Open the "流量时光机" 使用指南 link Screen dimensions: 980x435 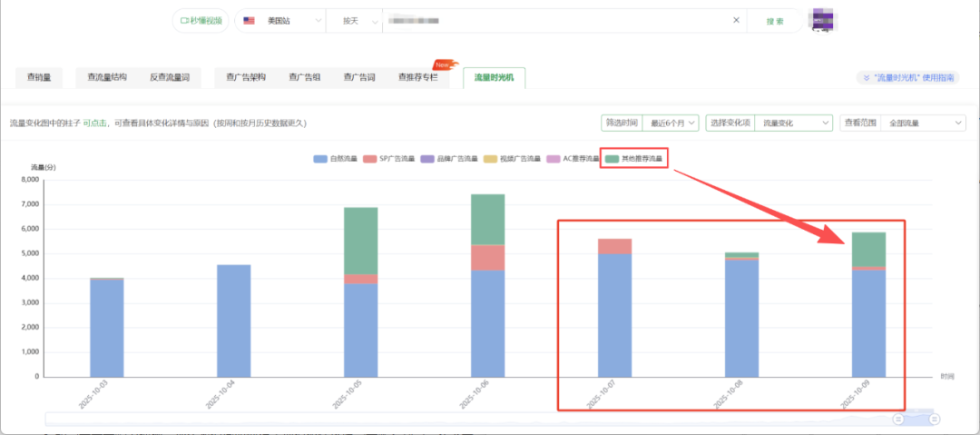pos(907,78)
